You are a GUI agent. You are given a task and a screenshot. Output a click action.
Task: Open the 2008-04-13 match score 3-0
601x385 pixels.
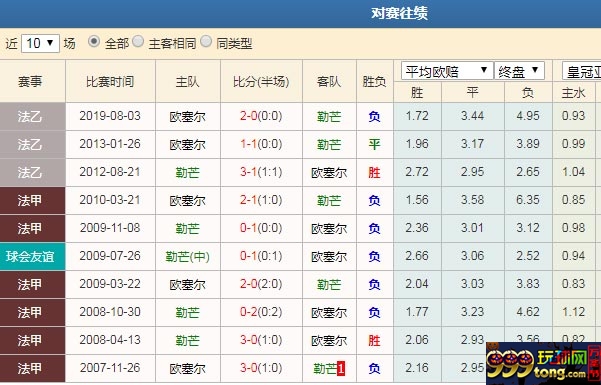(x=249, y=340)
